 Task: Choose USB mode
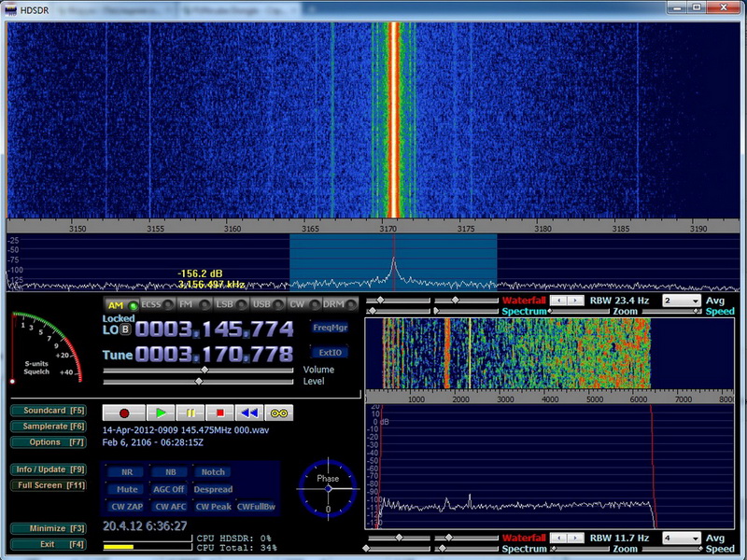tap(268, 305)
